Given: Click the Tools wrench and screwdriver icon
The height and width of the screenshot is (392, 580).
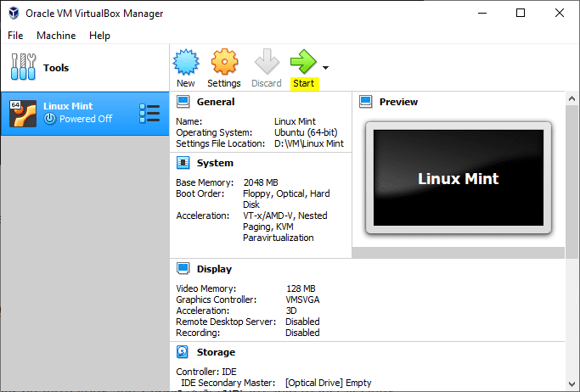Looking at the screenshot, I should tap(23, 67).
